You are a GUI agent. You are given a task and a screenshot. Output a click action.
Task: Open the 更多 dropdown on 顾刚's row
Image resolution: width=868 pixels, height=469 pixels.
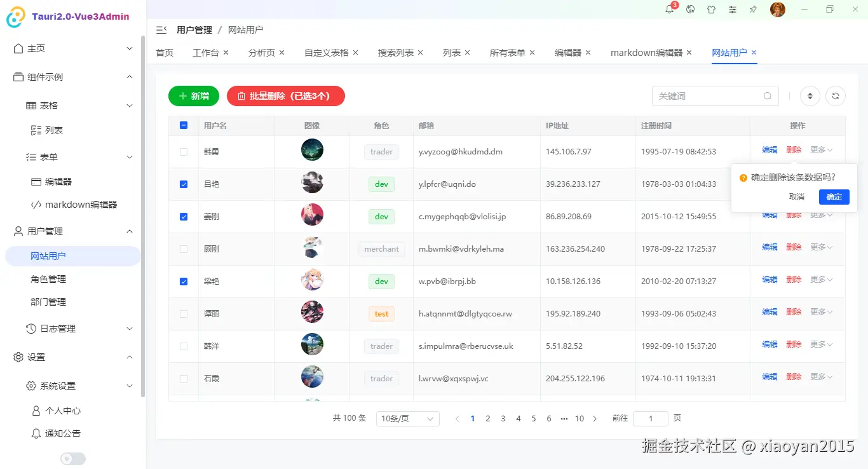pyautogui.click(x=820, y=248)
